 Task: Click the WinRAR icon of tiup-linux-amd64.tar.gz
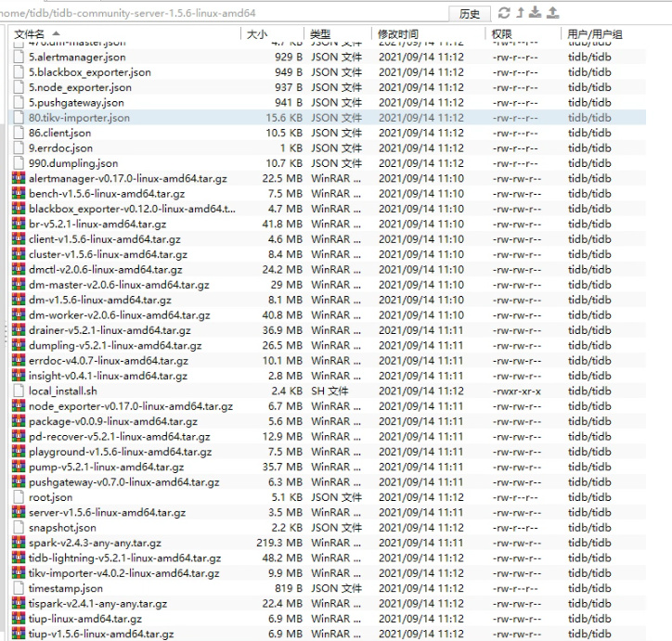(x=19, y=619)
